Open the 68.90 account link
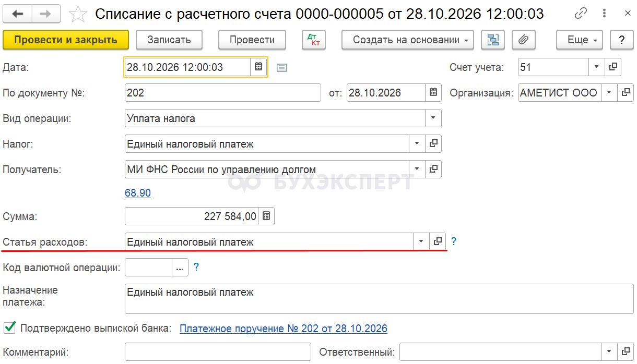The image size is (637, 364). pos(138,193)
